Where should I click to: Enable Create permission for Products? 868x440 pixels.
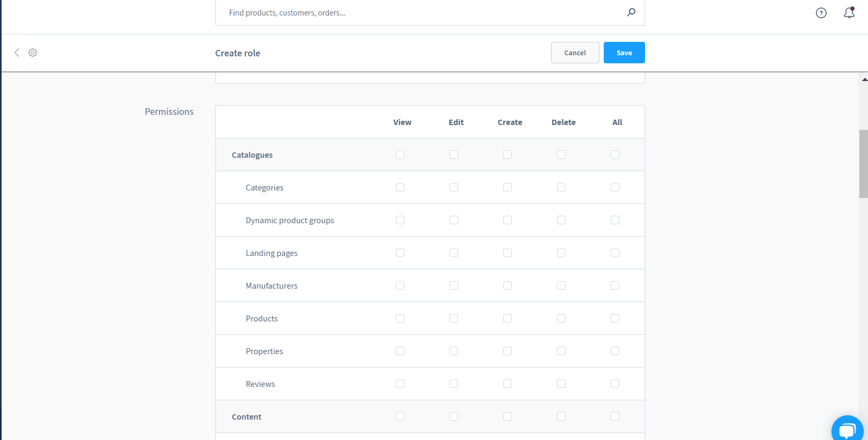[508, 318]
